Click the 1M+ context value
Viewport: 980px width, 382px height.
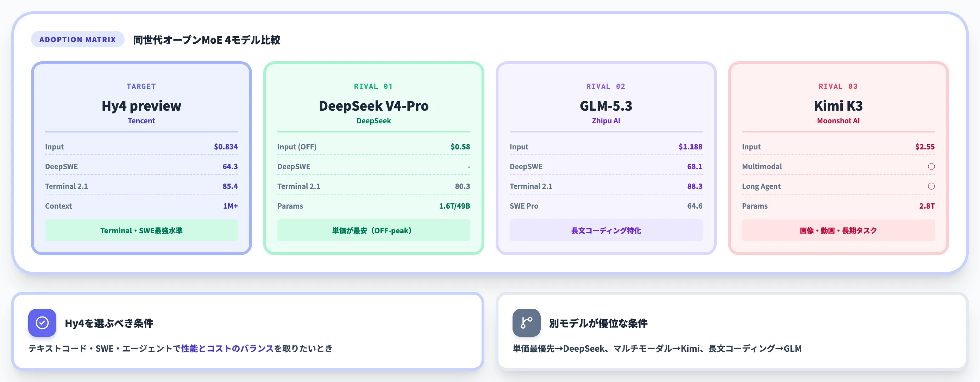tap(230, 206)
